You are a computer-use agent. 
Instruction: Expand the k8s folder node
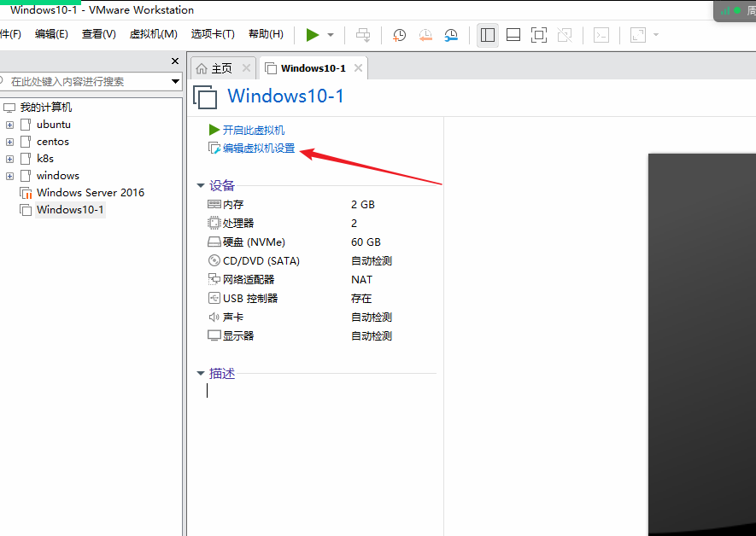point(9,159)
